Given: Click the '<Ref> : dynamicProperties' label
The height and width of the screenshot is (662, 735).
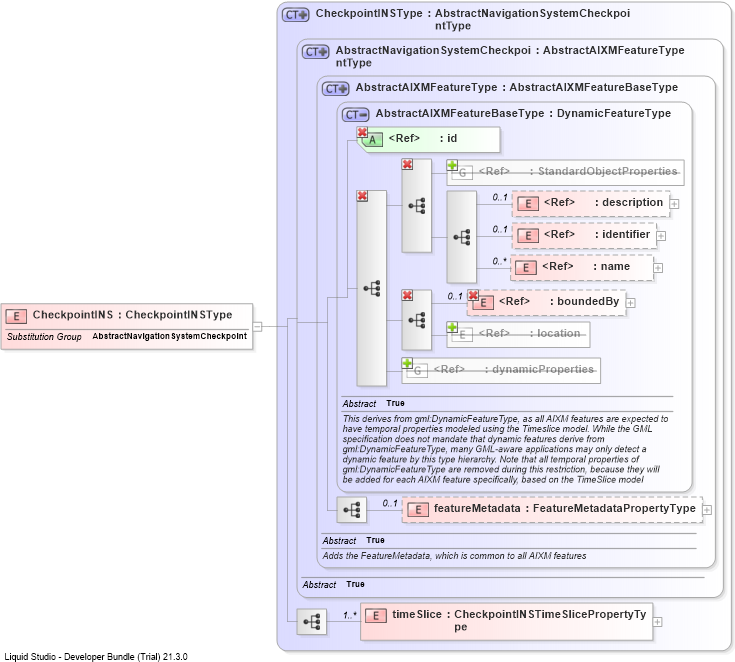Looking at the screenshot, I should (x=514, y=369).
